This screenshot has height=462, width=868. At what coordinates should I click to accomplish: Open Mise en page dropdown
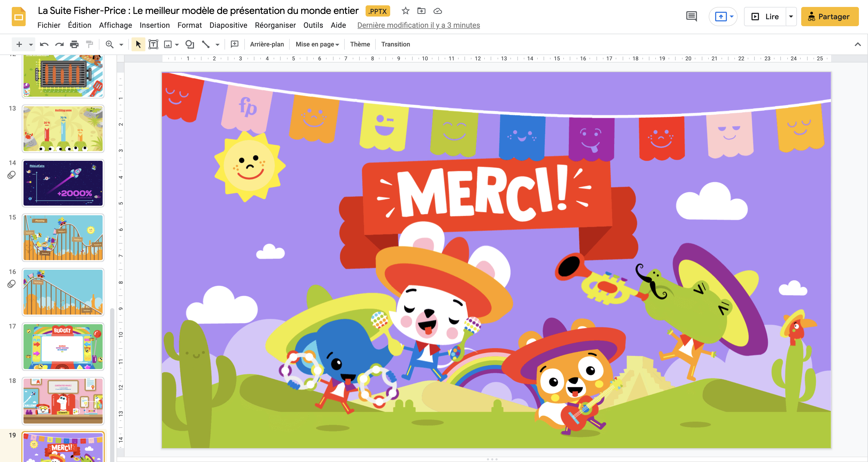click(317, 44)
